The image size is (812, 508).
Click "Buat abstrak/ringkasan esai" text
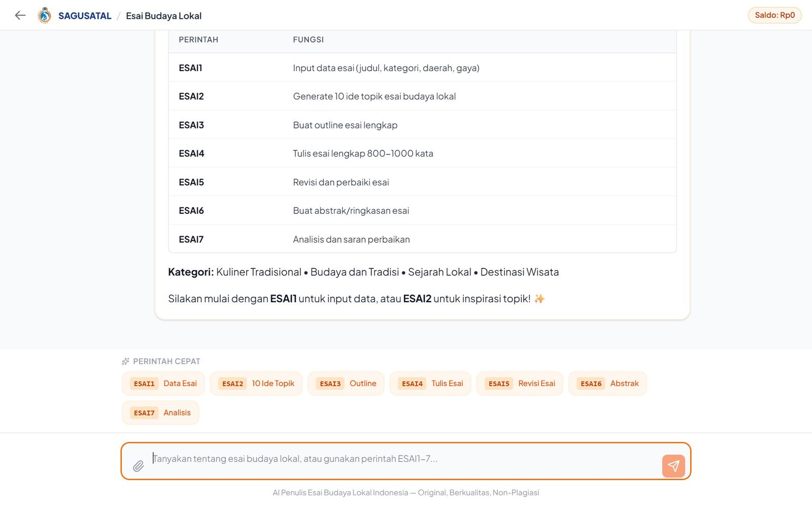click(351, 211)
